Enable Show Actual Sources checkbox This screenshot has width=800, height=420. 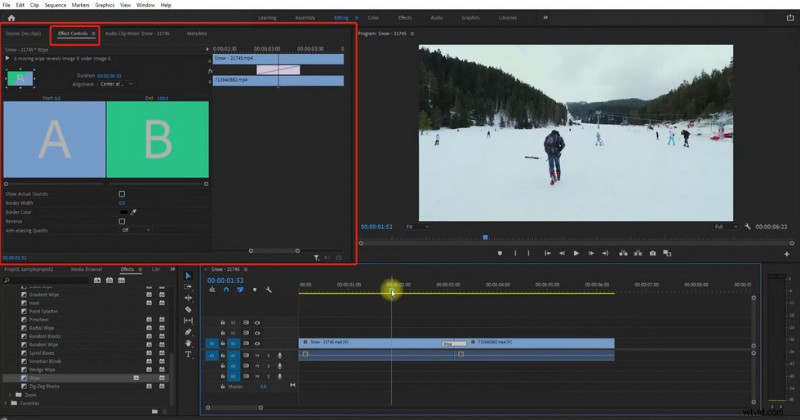[x=121, y=194]
